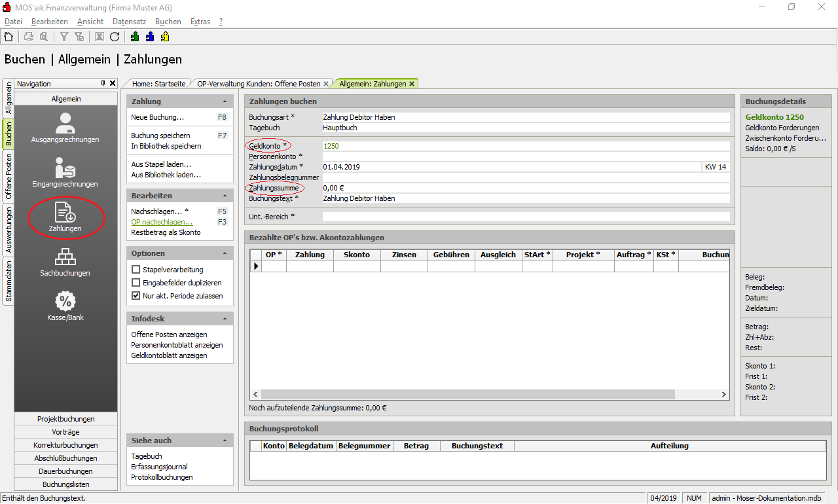Screen dimensions: 838x504
Task: Enable the Stapelverarbeitung checkbox
Action: [x=136, y=270]
